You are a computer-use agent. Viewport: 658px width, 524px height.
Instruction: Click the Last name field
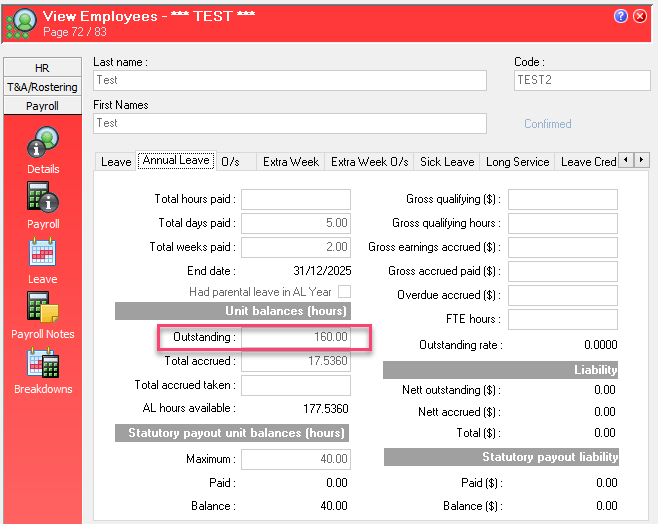290,80
